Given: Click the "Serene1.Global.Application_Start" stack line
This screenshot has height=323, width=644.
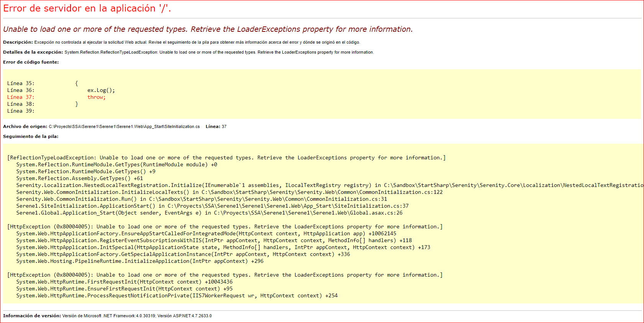Looking at the screenshot, I should [x=209, y=213].
